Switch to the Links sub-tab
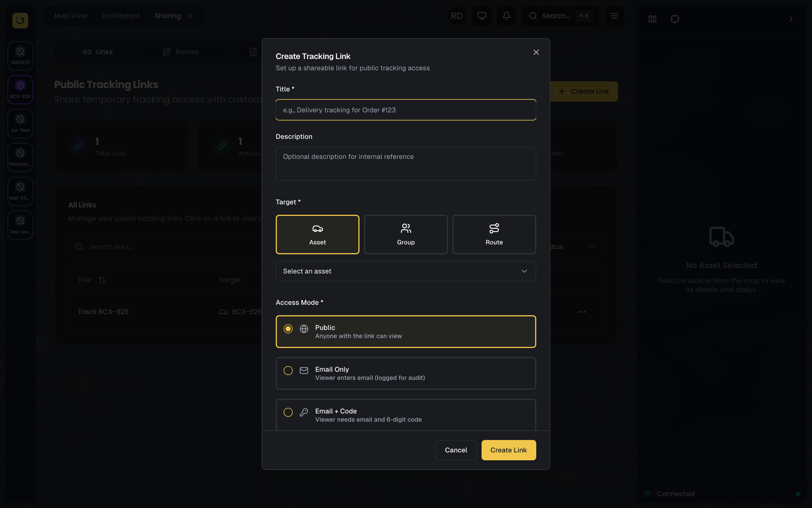This screenshot has height=508, width=812. tap(98, 52)
